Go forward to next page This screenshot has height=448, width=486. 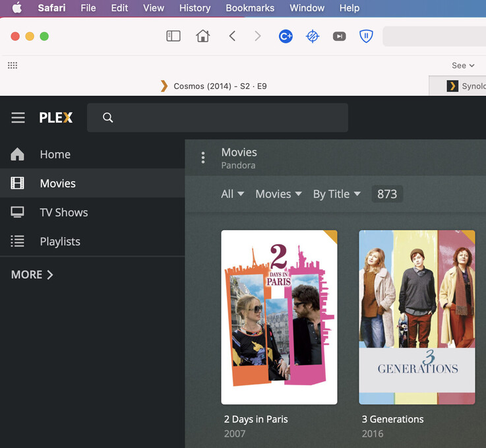(x=257, y=36)
